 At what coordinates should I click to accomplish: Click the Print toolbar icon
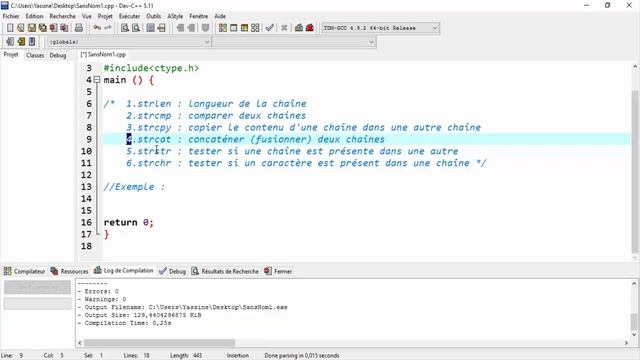pos(79,28)
